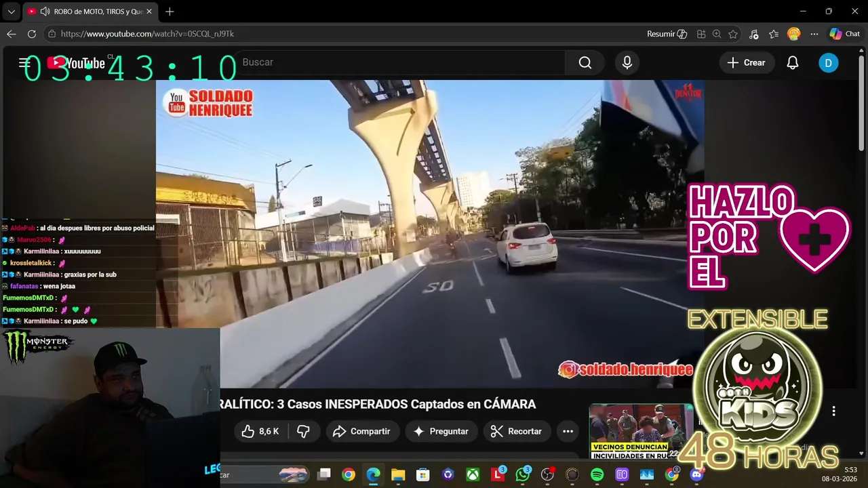The image size is (868, 488).
Task: Open Spotify from the taskbar
Action: point(597,474)
